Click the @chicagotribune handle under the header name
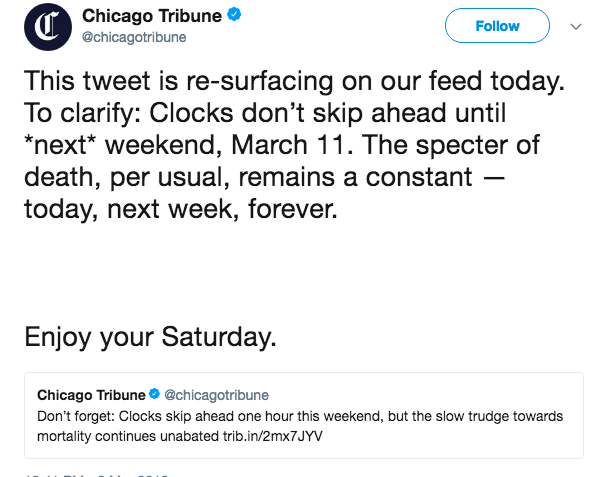 pos(134,37)
